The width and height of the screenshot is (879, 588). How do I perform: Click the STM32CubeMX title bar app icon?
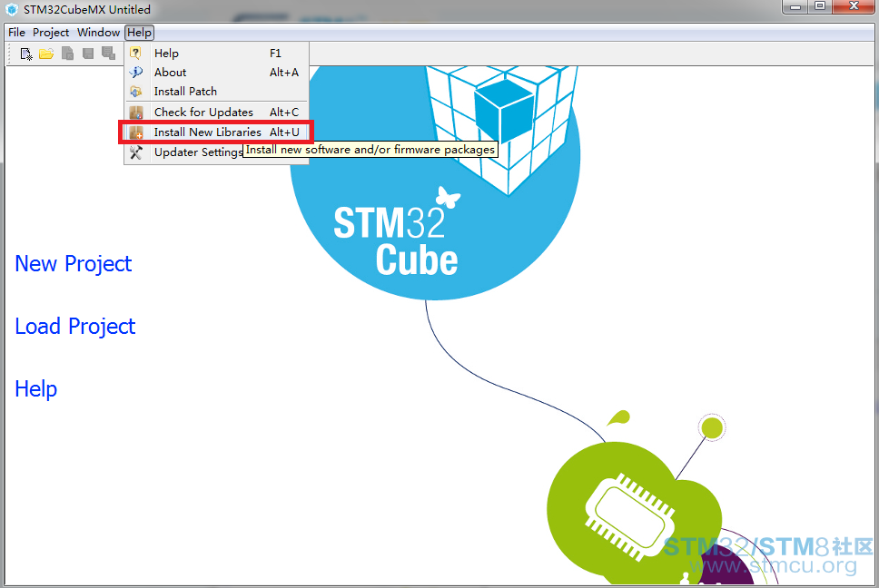pos(12,9)
